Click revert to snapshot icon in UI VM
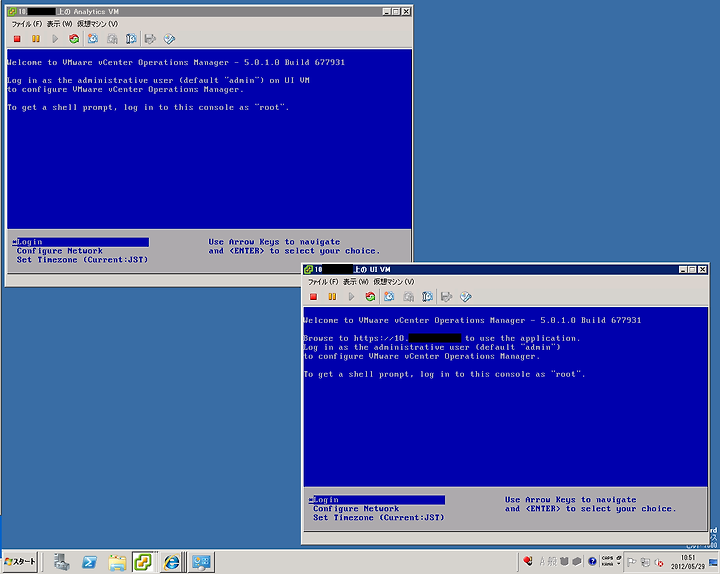 (408, 297)
